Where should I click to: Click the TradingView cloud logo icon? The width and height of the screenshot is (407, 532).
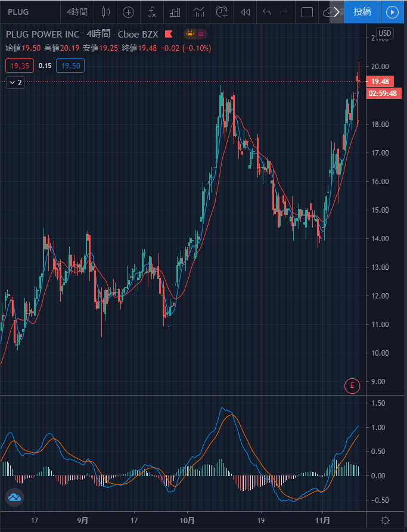pyautogui.click(x=14, y=497)
